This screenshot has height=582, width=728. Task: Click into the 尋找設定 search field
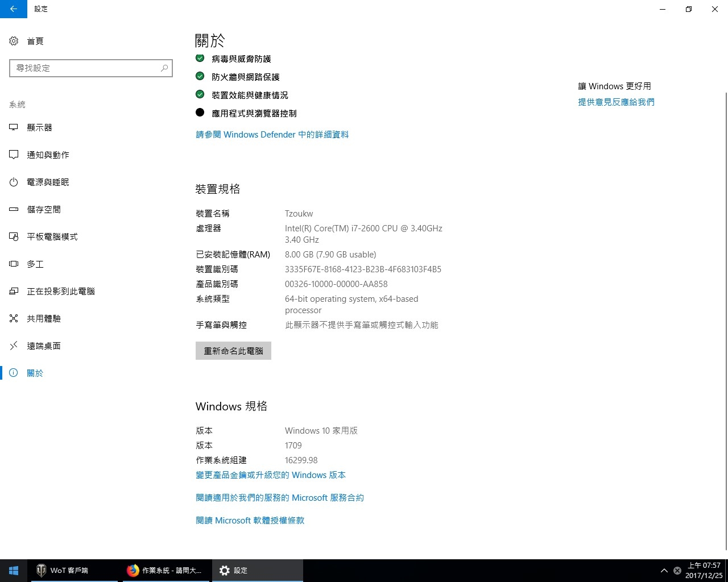pos(91,68)
